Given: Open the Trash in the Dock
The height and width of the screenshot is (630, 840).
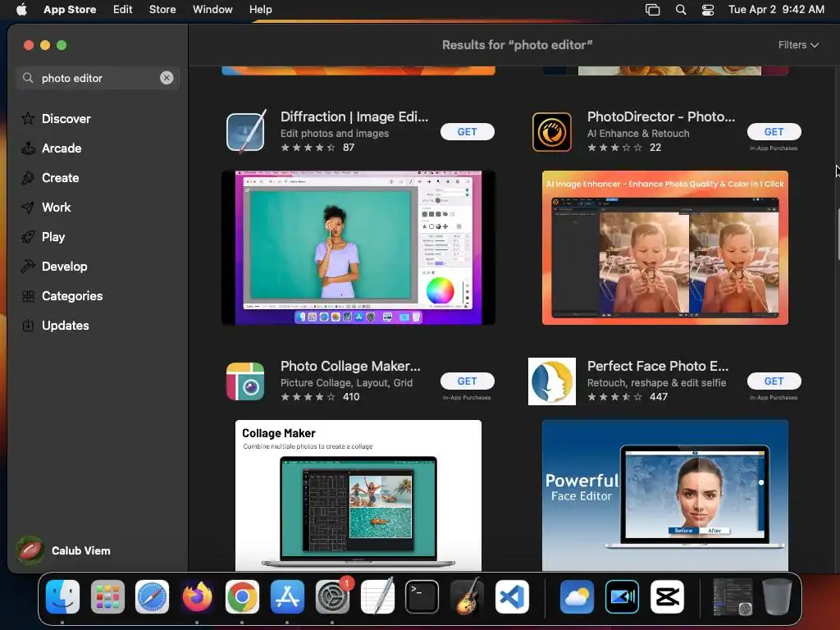Looking at the screenshot, I should coord(778,597).
